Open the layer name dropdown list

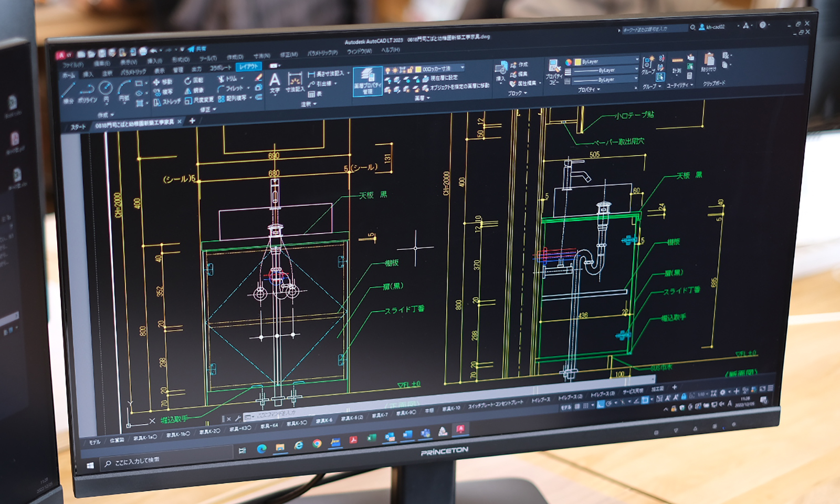tap(462, 68)
